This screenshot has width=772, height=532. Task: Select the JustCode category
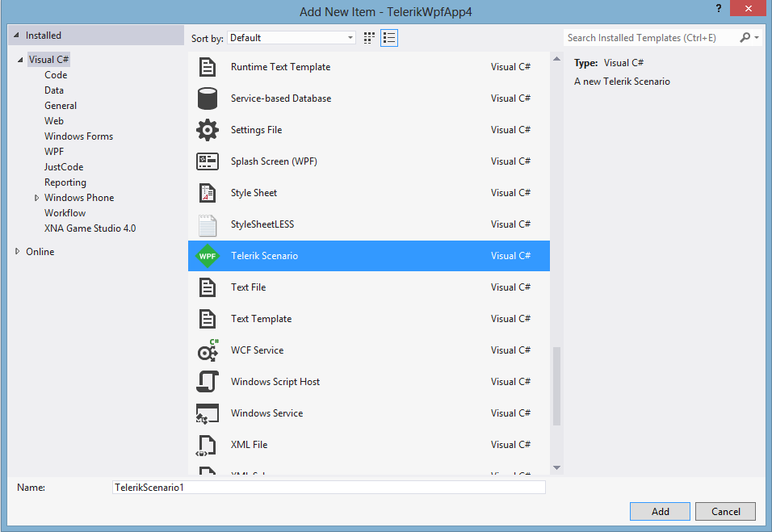point(64,167)
